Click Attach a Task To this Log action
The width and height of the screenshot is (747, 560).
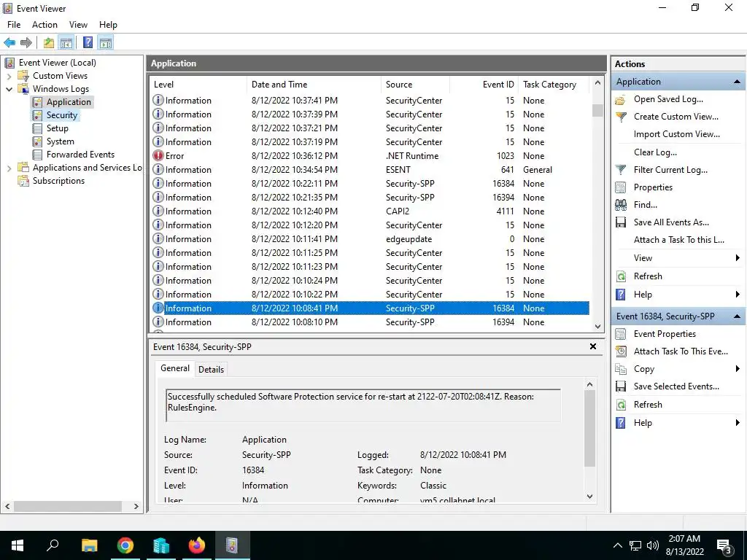pos(679,240)
